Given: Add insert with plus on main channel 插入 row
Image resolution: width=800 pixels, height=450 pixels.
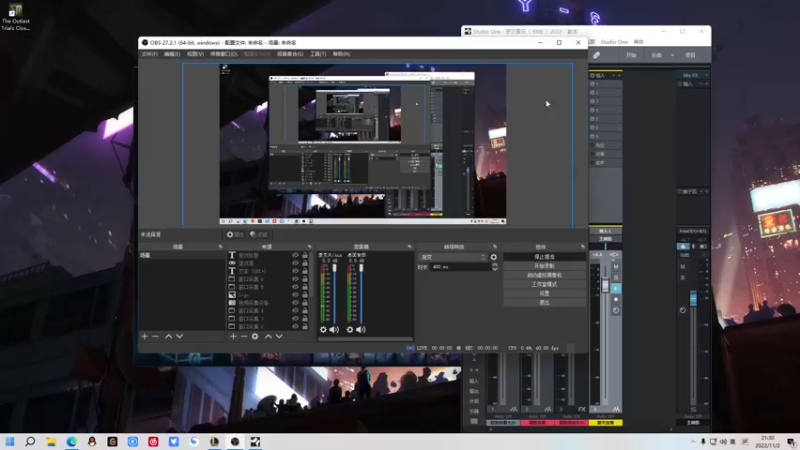Looking at the screenshot, I should click(707, 84).
